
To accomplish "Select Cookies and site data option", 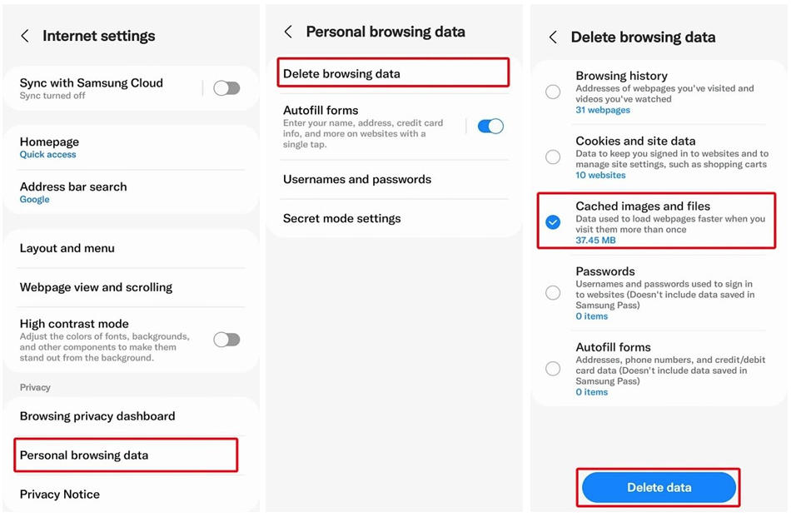I will click(553, 157).
